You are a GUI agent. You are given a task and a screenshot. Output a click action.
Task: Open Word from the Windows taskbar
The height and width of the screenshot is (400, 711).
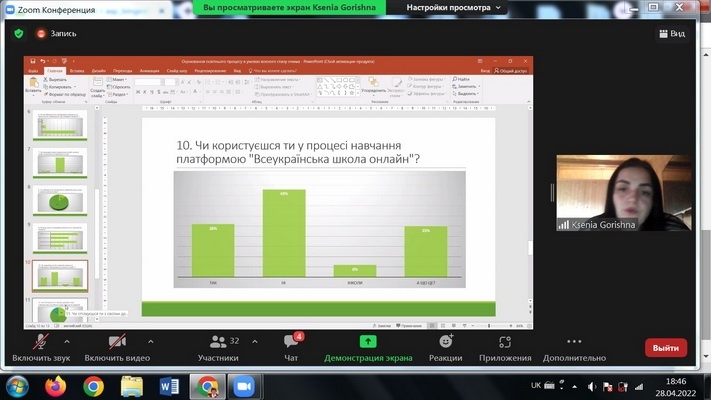168,386
